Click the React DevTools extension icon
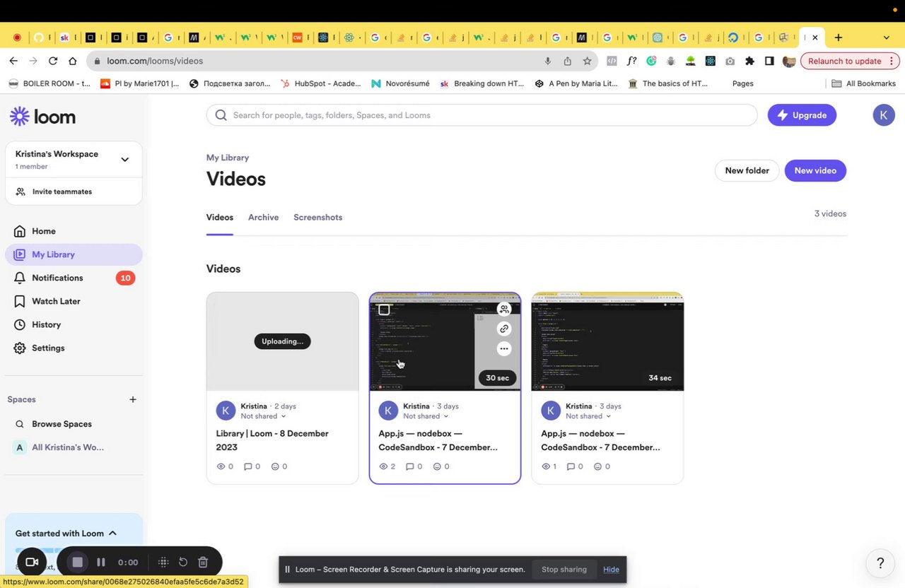This screenshot has height=588, width=905. pyautogui.click(x=711, y=61)
